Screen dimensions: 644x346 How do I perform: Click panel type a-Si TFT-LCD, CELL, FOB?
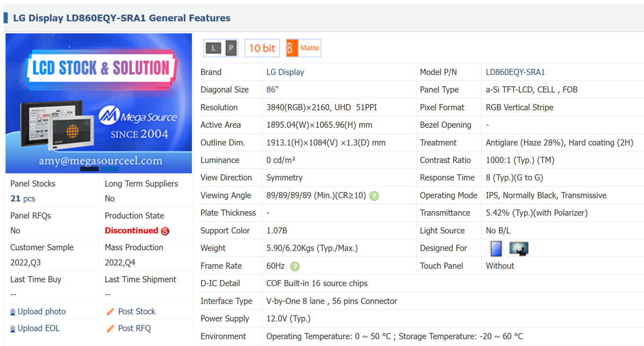[x=532, y=90]
